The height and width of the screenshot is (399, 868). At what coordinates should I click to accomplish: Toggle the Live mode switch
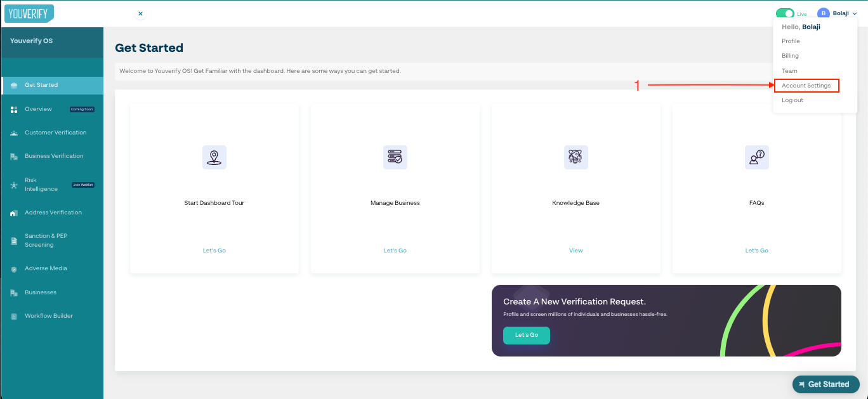785,13
